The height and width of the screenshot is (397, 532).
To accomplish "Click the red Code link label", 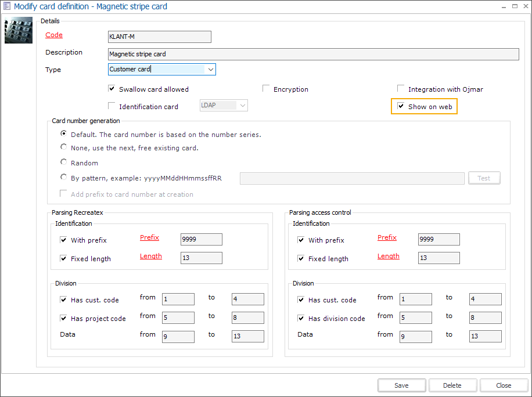I will coord(54,35).
